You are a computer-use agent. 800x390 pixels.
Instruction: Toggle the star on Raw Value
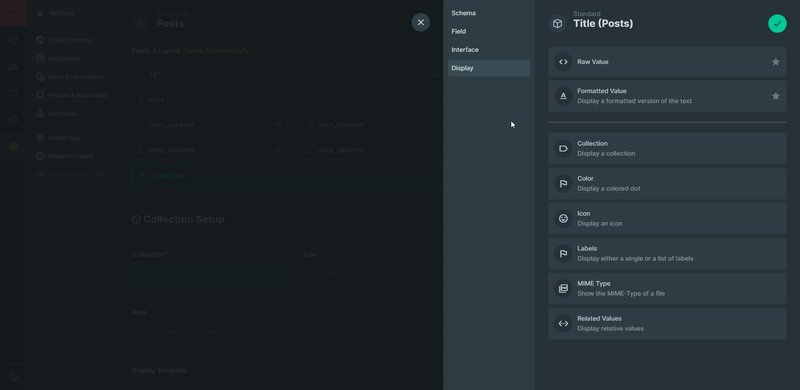776,62
